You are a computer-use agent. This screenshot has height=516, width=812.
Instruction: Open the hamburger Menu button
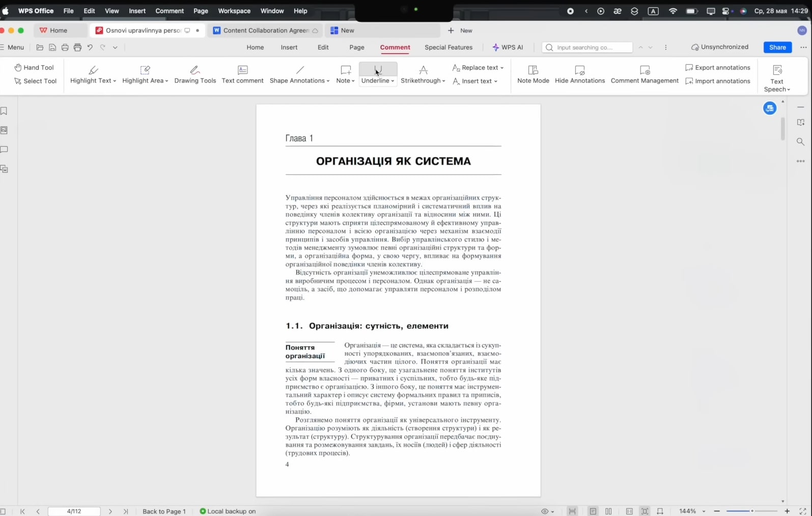click(x=12, y=47)
